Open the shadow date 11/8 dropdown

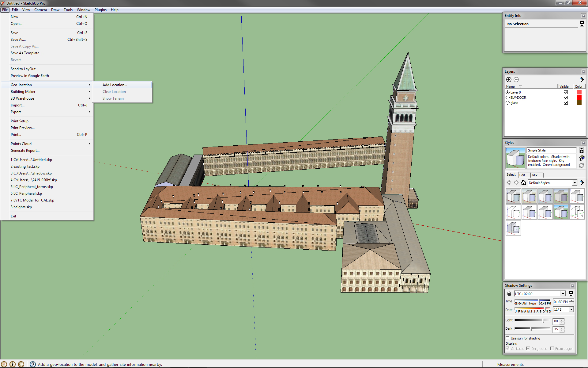point(571,310)
